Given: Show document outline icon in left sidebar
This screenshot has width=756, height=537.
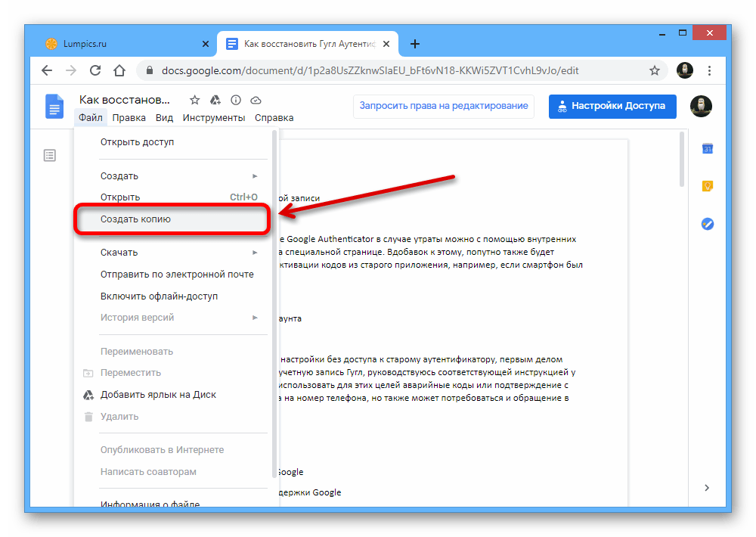Looking at the screenshot, I should 50,155.
